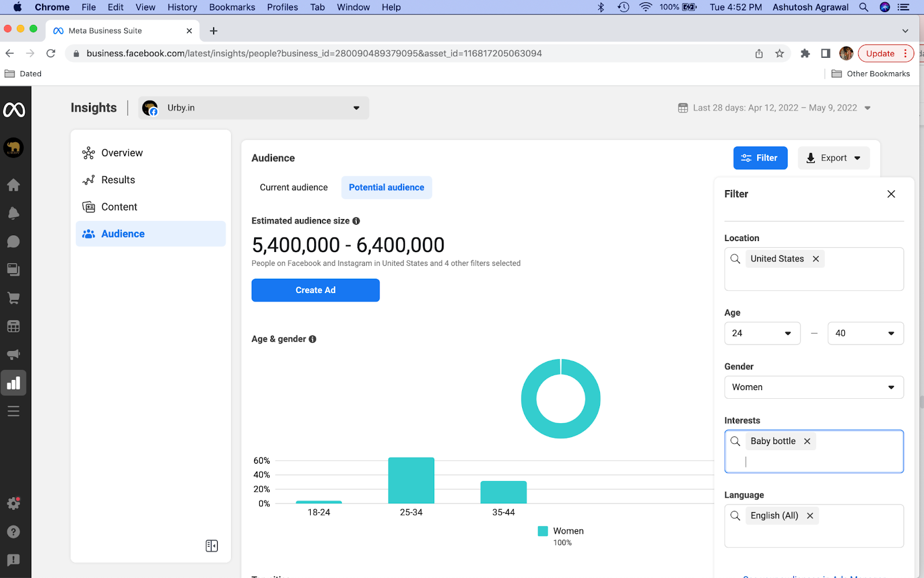Show the Age & gender info tooltip
The height and width of the screenshot is (578, 924).
click(312, 339)
